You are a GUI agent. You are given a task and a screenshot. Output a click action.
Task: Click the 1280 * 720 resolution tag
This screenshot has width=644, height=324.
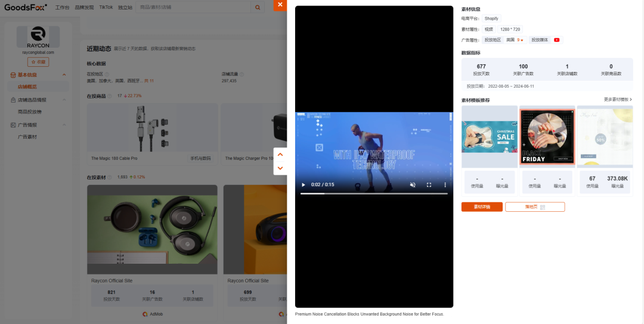510,29
